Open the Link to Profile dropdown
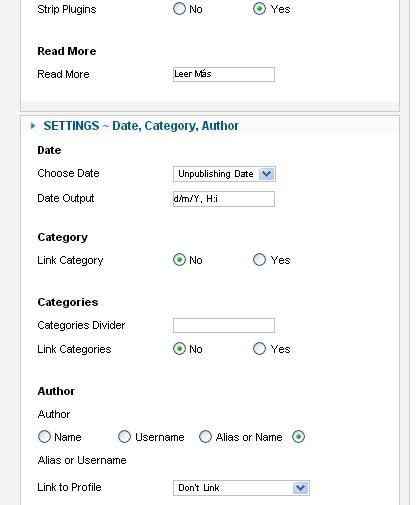The image size is (419, 505). pos(241,488)
